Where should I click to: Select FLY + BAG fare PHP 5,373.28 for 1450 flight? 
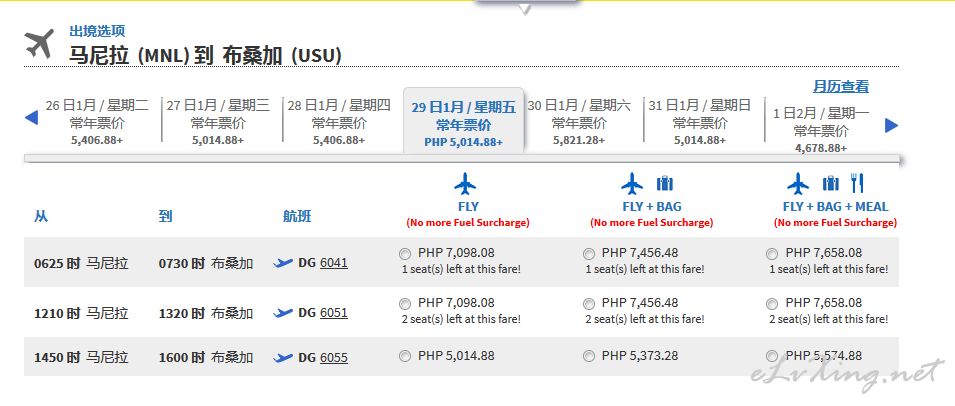coord(589,357)
